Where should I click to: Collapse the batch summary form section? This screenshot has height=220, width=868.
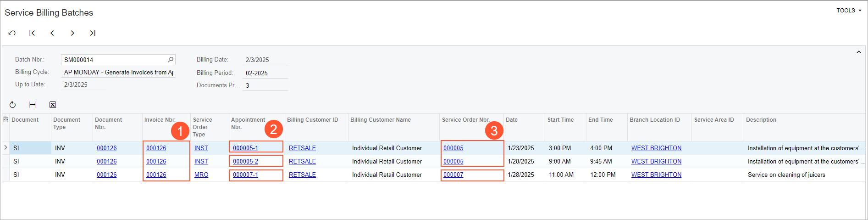[x=858, y=52]
